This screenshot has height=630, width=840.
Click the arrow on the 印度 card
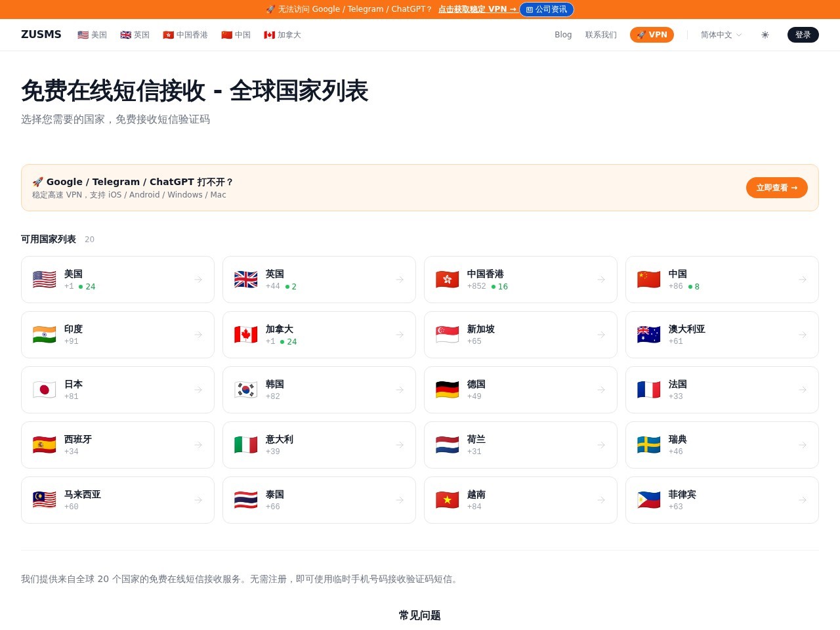pyautogui.click(x=198, y=335)
